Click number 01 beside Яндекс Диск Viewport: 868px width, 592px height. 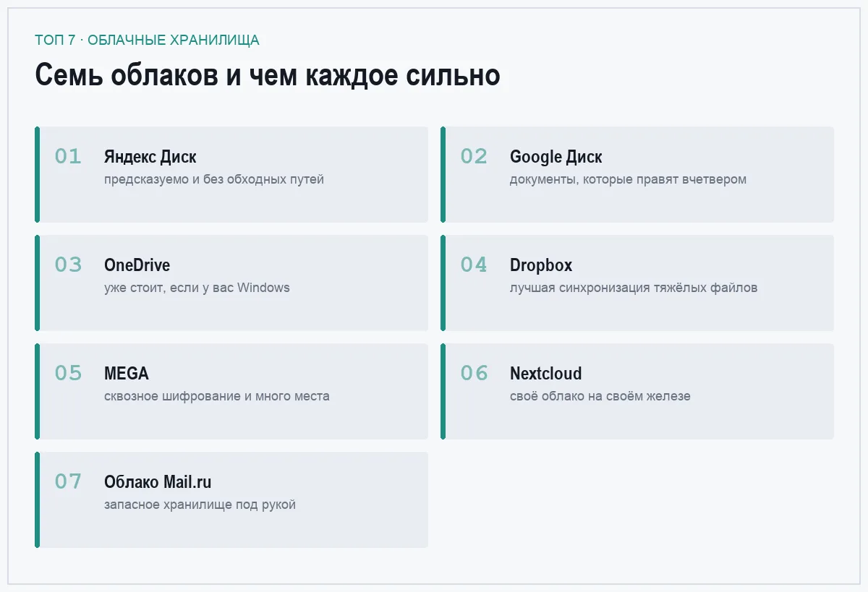click(68, 156)
